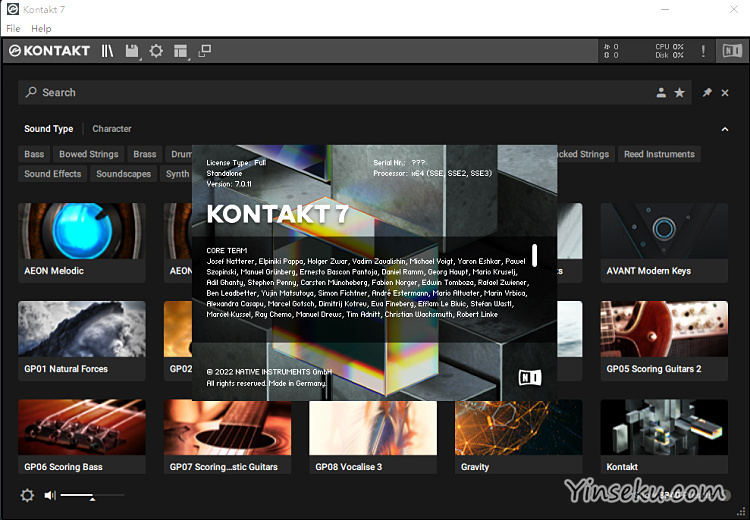The image size is (750, 520).
Task: Select the Reed Instruments tag
Action: pos(658,154)
